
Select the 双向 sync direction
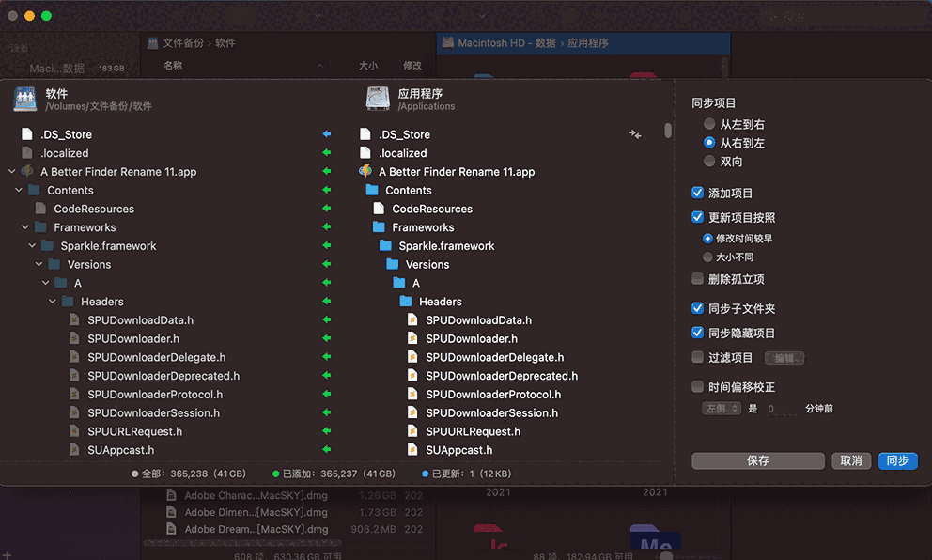coord(709,162)
